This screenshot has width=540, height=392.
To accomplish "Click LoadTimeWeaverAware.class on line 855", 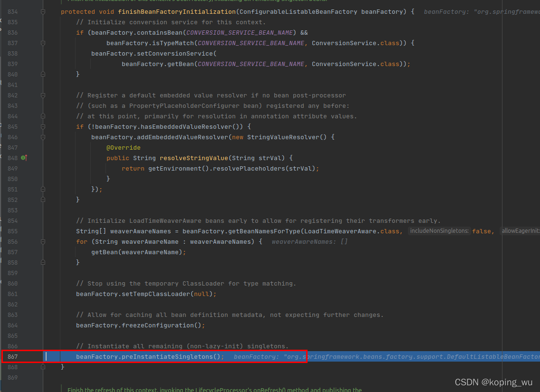I will click(352, 231).
